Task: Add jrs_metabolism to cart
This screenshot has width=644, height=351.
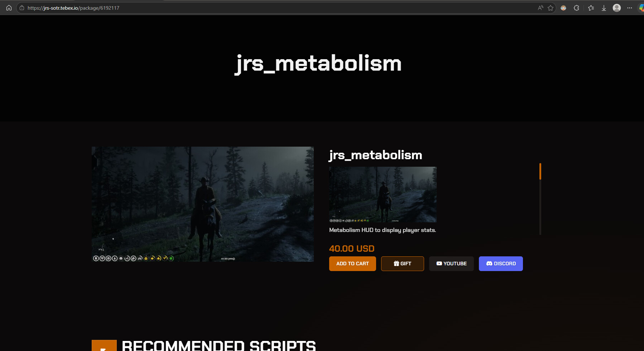Action: click(x=352, y=264)
